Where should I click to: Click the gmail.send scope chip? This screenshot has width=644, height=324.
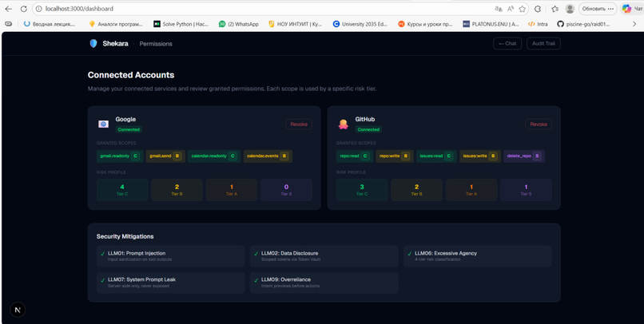pos(165,156)
